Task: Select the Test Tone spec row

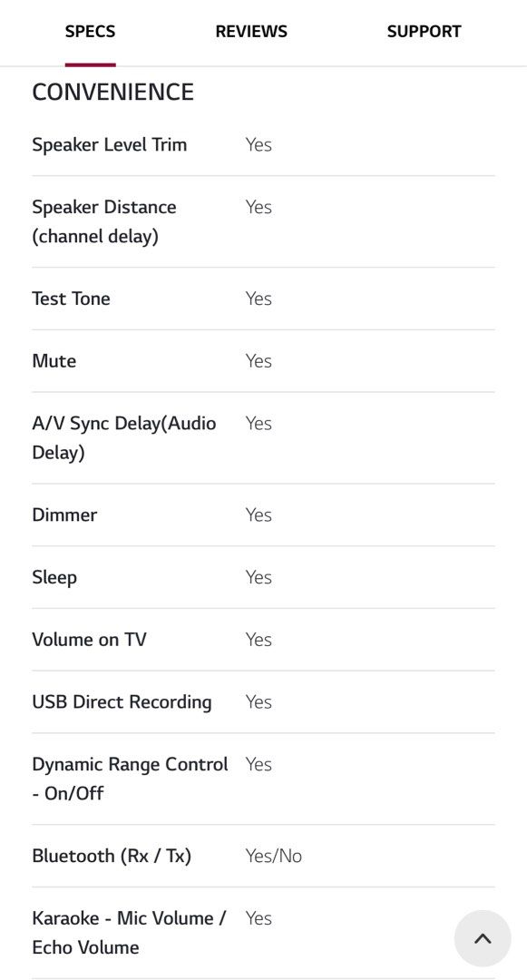Action: tap(263, 299)
